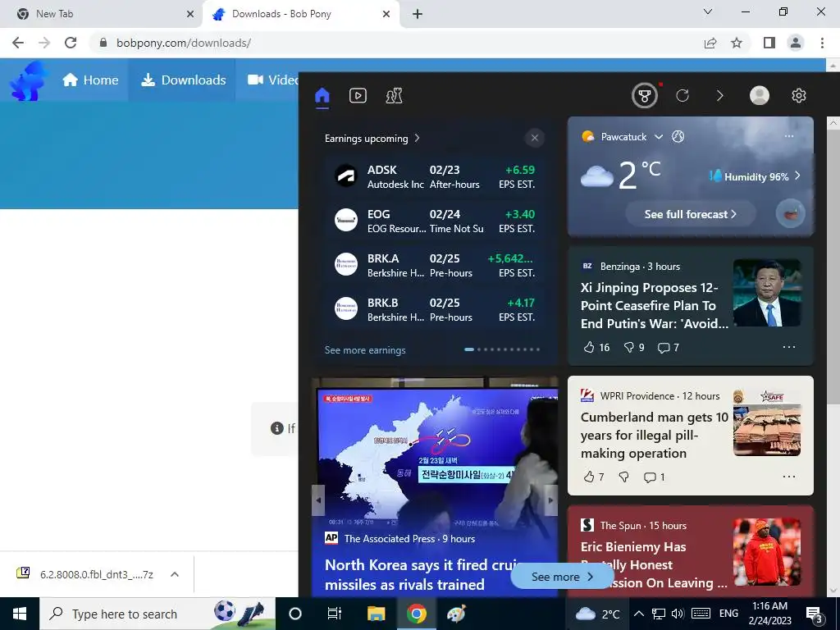Select the ADSK Autodesk earnings row
Screen dimensions: 840x630
(x=435, y=177)
